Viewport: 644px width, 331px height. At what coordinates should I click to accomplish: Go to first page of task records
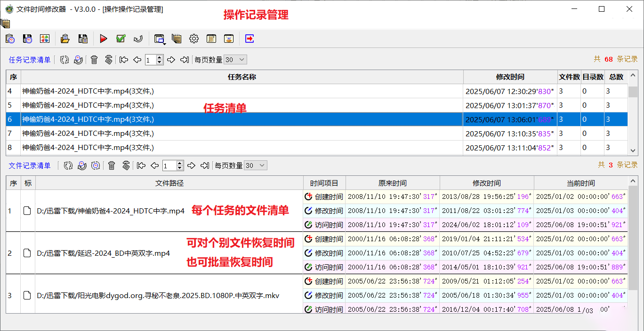(x=124, y=60)
